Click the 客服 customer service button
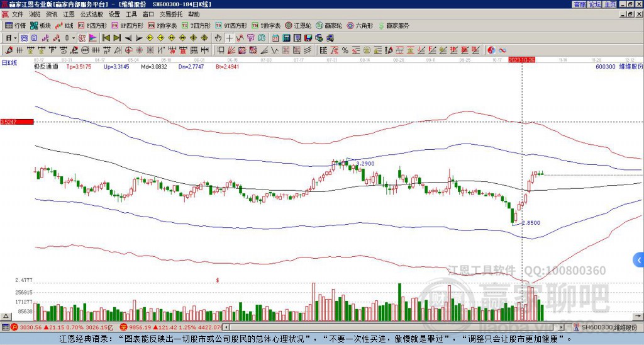The width and height of the screenshot is (644, 345). pos(579,4)
